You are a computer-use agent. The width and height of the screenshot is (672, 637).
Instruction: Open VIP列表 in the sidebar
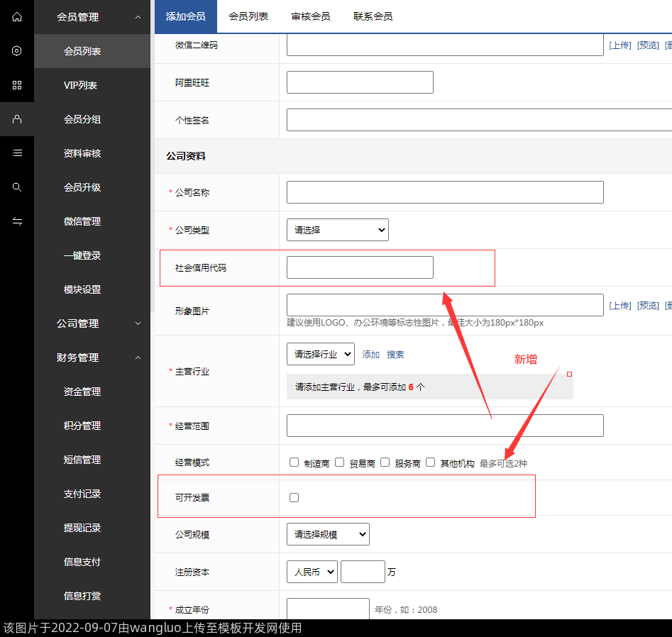pyautogui.click(x=81, y=85)
